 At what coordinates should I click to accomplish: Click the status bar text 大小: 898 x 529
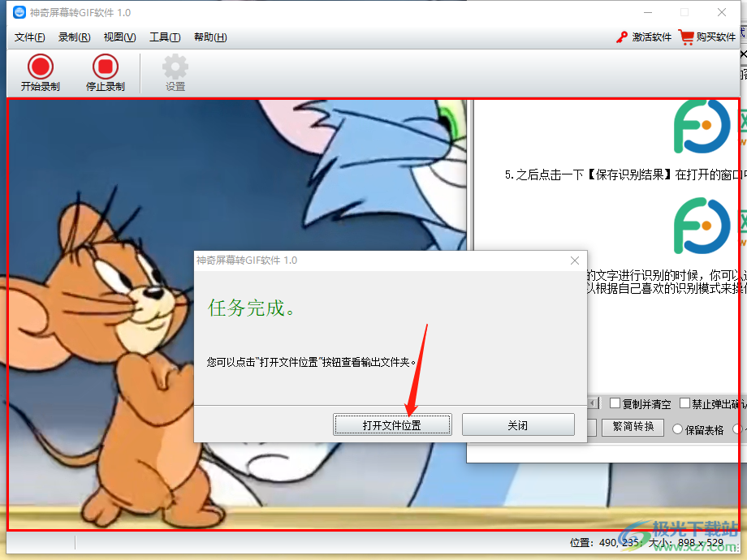click(686, 543)
